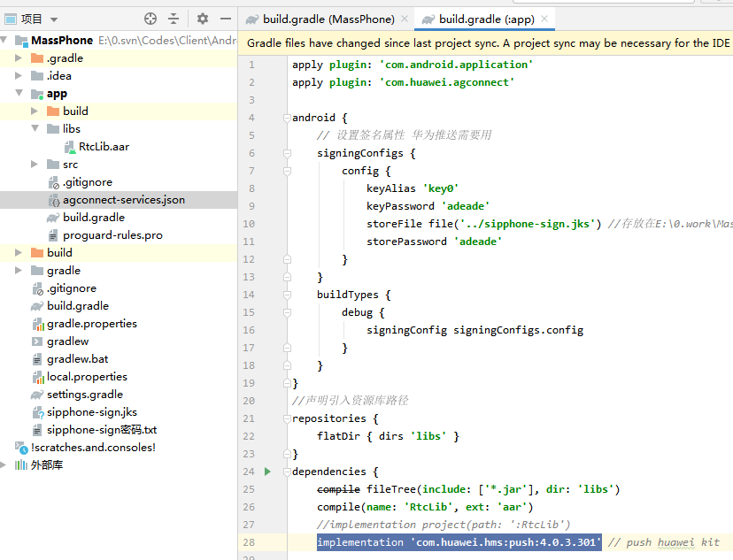The width and height of the screenshot is (733, 560).
Task: Collapse the libs folder
Action: click(35, 128)
